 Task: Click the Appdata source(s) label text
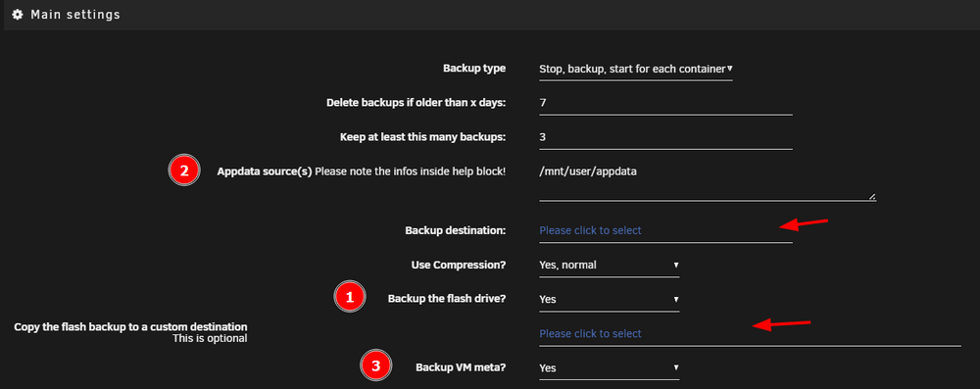click(x=265, y=171)
